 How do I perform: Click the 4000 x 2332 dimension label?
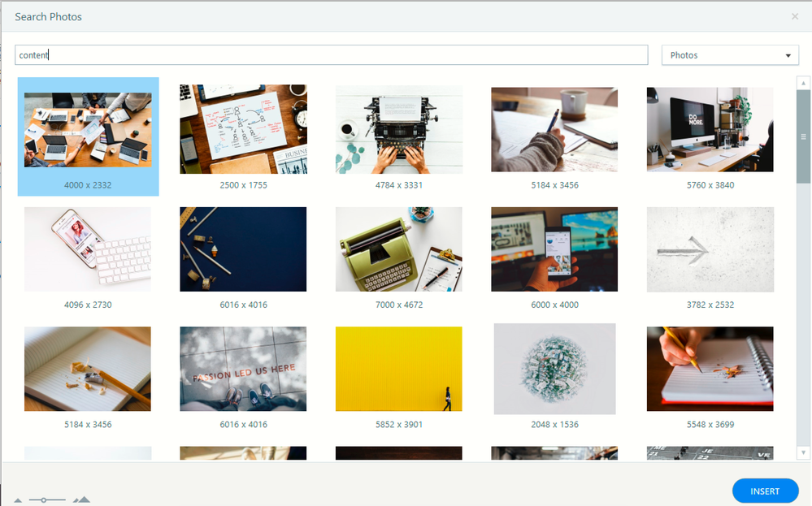coord(88,185)
